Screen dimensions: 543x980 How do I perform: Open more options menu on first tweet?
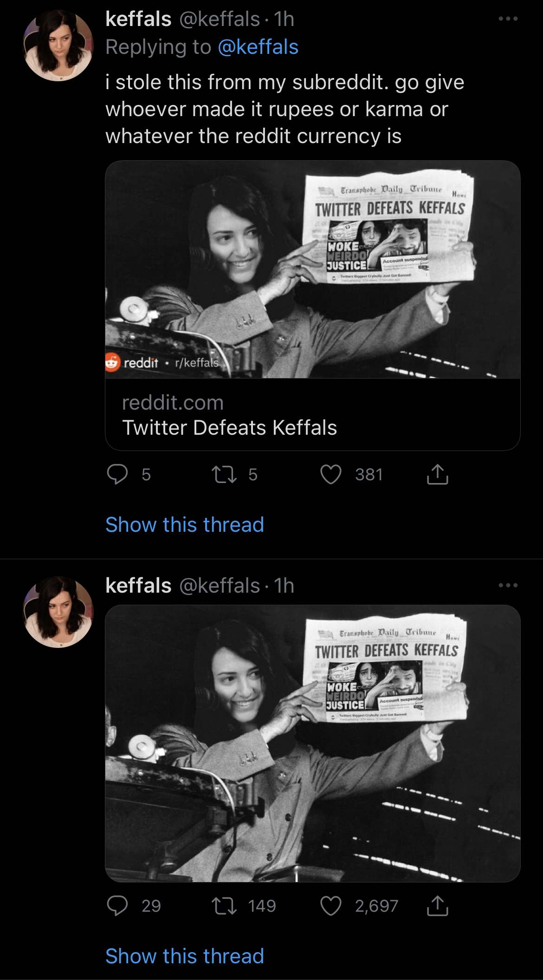508,19
